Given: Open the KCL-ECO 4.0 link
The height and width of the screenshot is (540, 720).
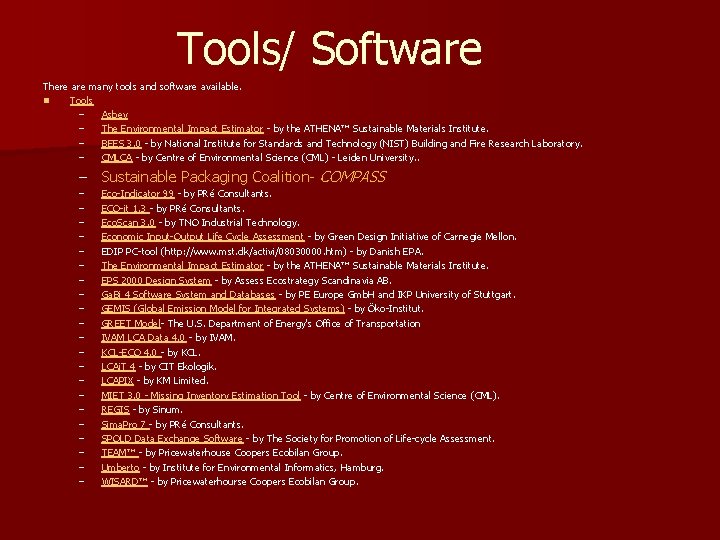Looking at the screenshot, I should tap(131, 353).
